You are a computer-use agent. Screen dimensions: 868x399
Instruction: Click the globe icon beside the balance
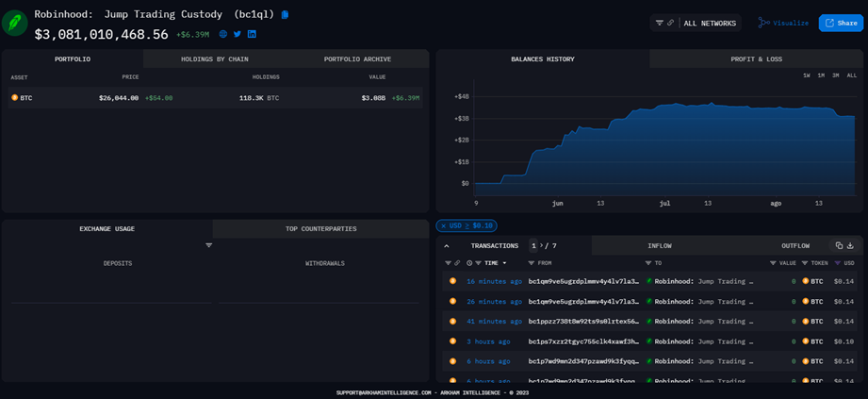pos(223,34)
